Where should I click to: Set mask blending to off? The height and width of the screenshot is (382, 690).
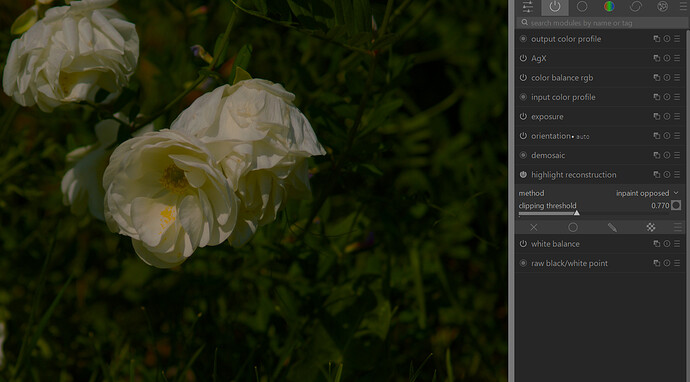(x=534, y=227)
